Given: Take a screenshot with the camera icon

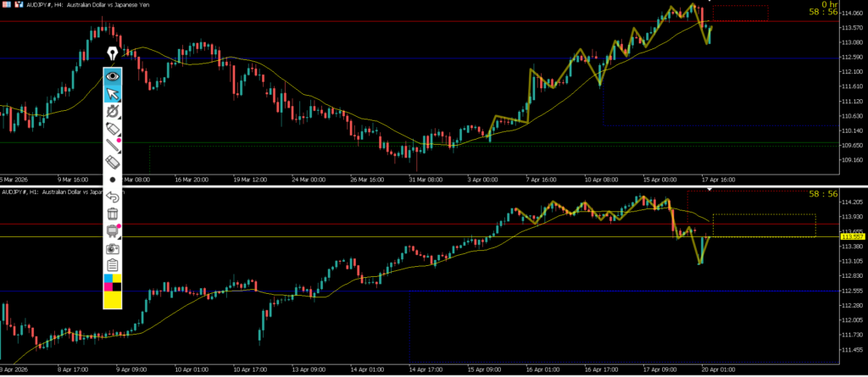Looking at the screenshot, I should [x=113, y=248].
